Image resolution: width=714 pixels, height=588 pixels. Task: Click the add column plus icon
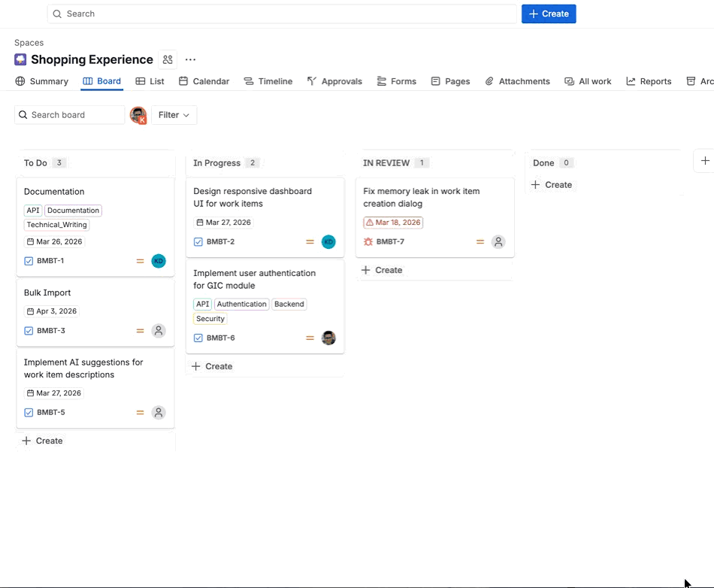(705, 161)
